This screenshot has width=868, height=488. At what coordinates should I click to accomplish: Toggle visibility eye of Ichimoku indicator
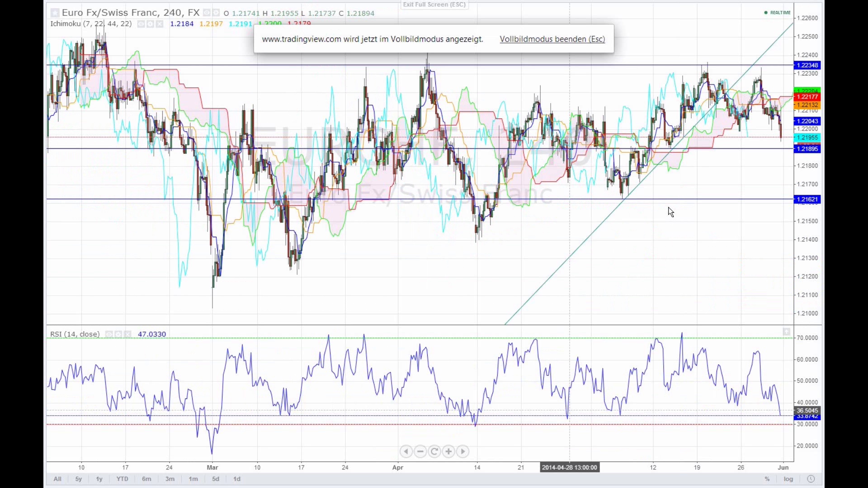[141, 24]
